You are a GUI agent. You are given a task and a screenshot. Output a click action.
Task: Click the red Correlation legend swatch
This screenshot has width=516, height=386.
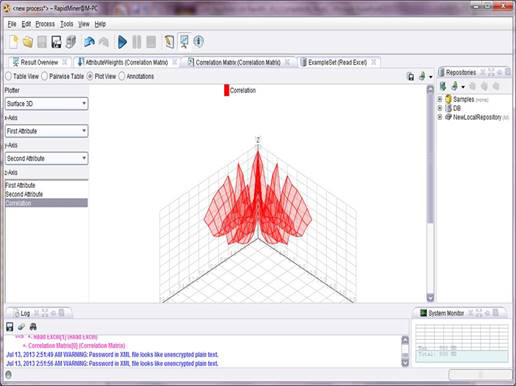[227, 90]
